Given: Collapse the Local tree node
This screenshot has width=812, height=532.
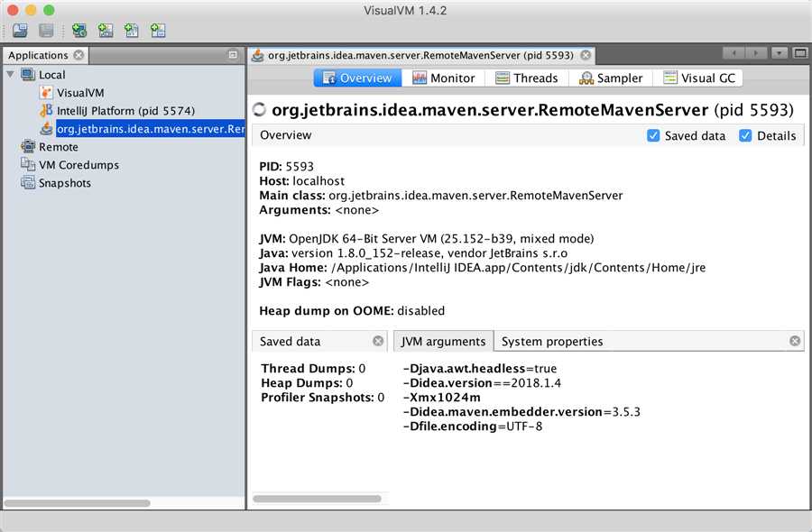Looking at the screenshot, I should 10,75.
